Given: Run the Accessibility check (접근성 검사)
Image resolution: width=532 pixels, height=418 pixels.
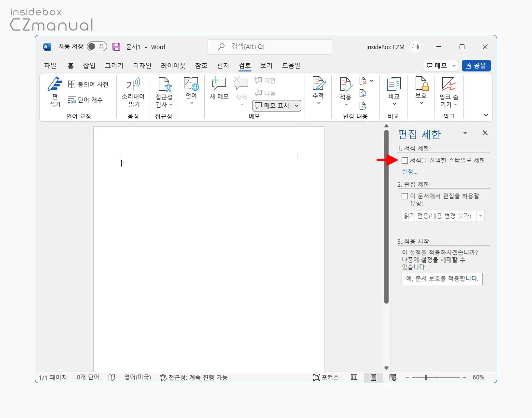Looking at the screenshot, I should click(x=164, y=92).
